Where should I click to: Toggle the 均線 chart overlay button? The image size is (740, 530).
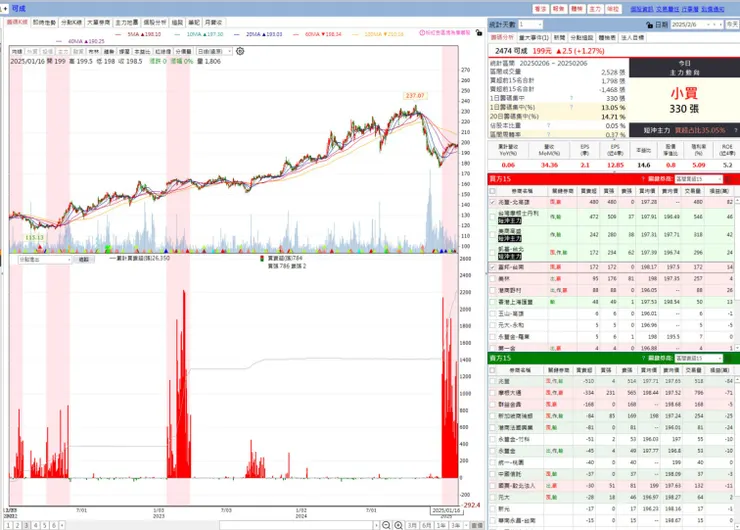[x=17, y=51]
